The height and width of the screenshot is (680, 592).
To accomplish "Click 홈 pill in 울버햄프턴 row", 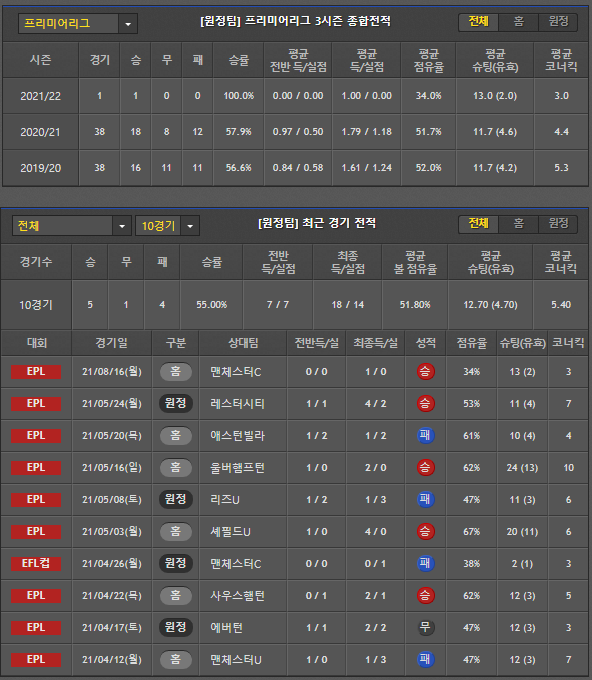I will click(x=176, y=468).
